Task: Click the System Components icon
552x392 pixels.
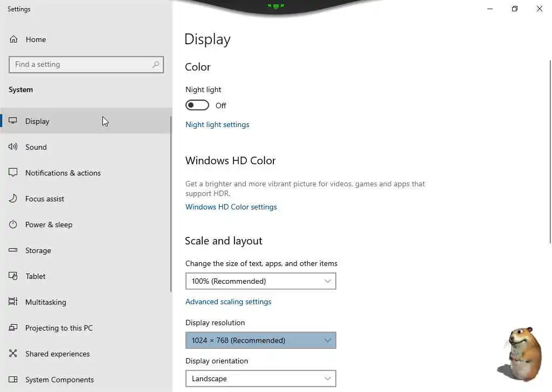Action: pos(13,379)
